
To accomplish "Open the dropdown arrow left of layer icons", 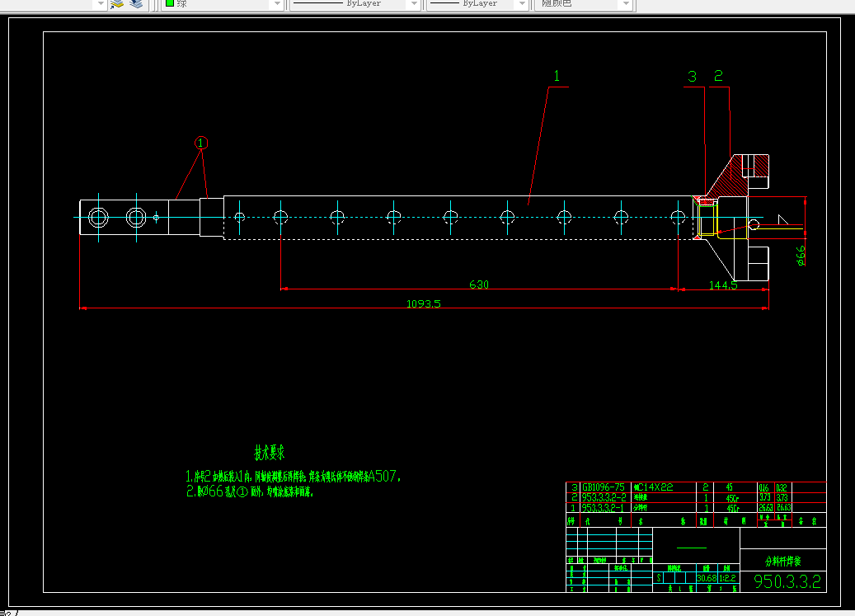I will pyautogui.click(x=101, y=4).
